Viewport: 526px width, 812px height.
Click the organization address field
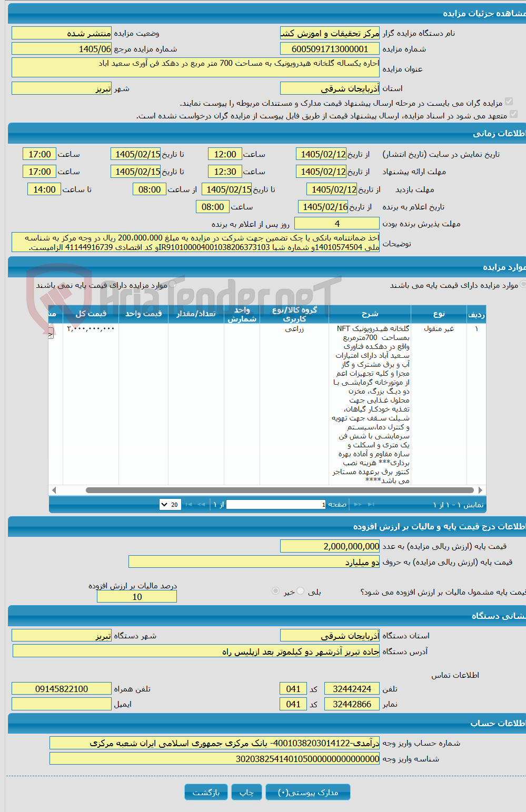coord(196,651)
